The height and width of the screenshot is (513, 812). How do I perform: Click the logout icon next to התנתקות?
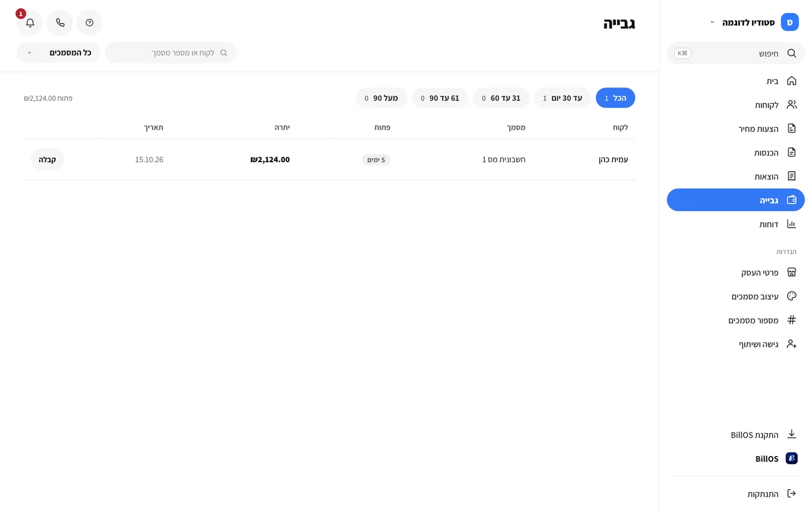pos(791,493)
